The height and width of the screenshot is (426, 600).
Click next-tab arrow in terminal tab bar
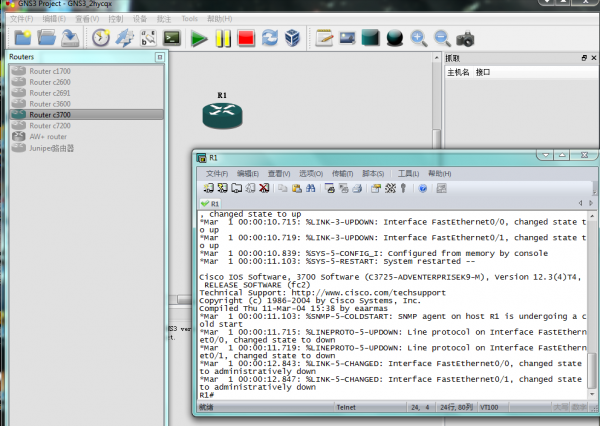591,203
